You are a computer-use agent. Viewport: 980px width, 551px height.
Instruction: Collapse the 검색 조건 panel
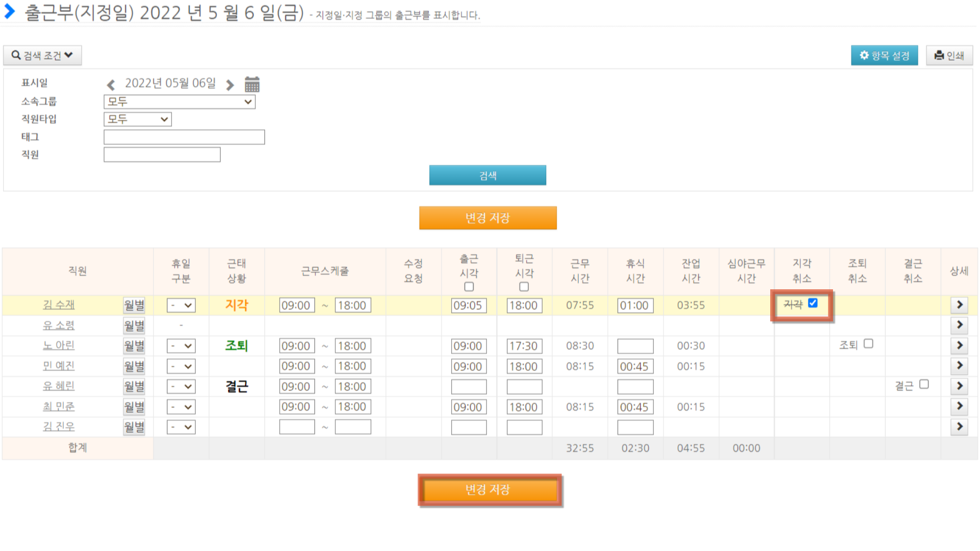42,55
